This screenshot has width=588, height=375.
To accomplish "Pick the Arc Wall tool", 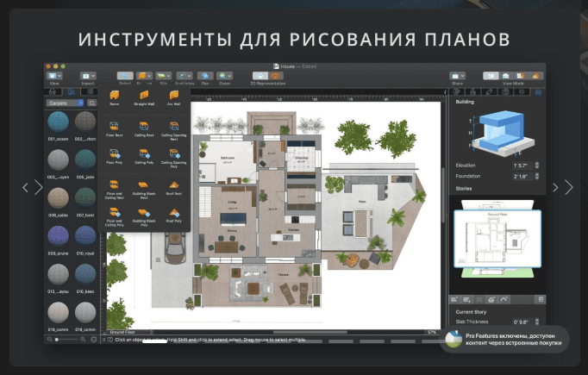I will tap(173, 97).
